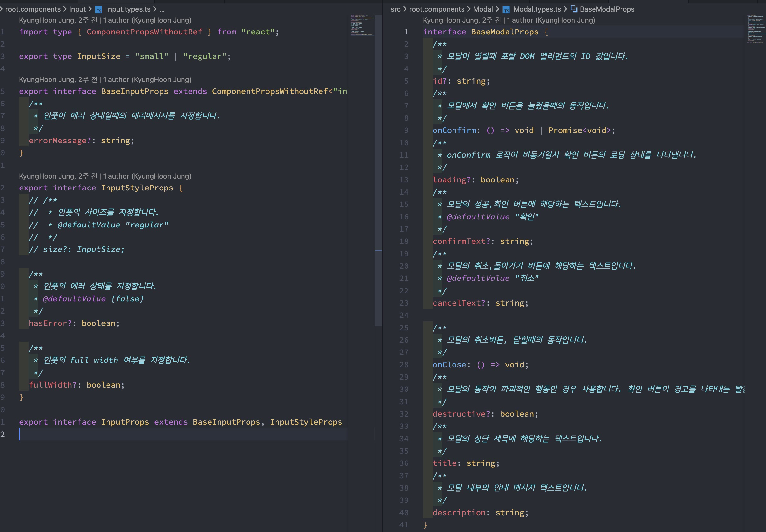This screenshot has height=532, width=766.
Task: Click the TypeScript file icon for Modal.types.ts
Action: (x=506, y=9)
